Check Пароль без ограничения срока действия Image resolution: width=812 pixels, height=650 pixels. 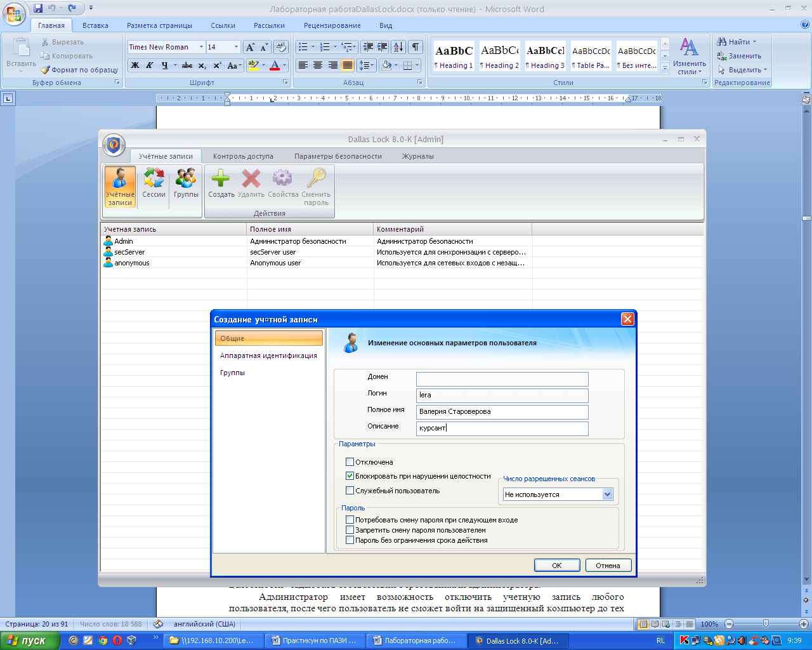pyautogui.click(x=350, y=540)
